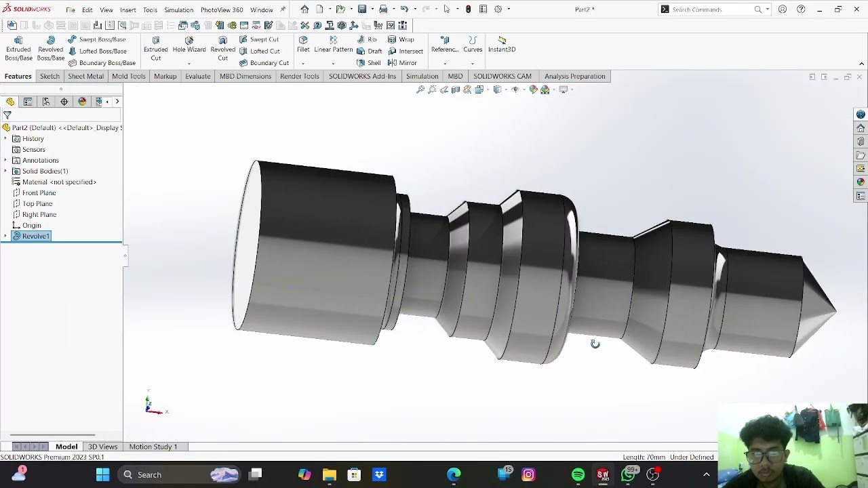
Task: Select the Revolved Boss/Base tool
Action: [x=51, y=49]
